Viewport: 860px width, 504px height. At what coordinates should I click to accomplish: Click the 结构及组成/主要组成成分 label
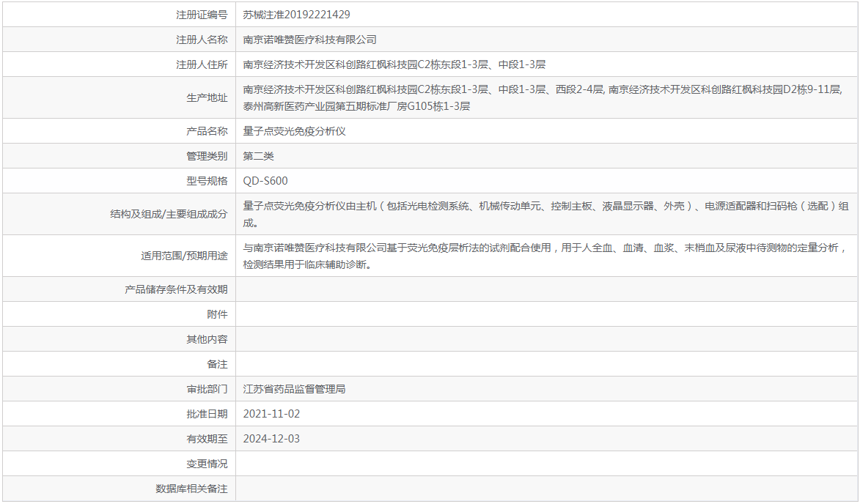coord(169,214)
